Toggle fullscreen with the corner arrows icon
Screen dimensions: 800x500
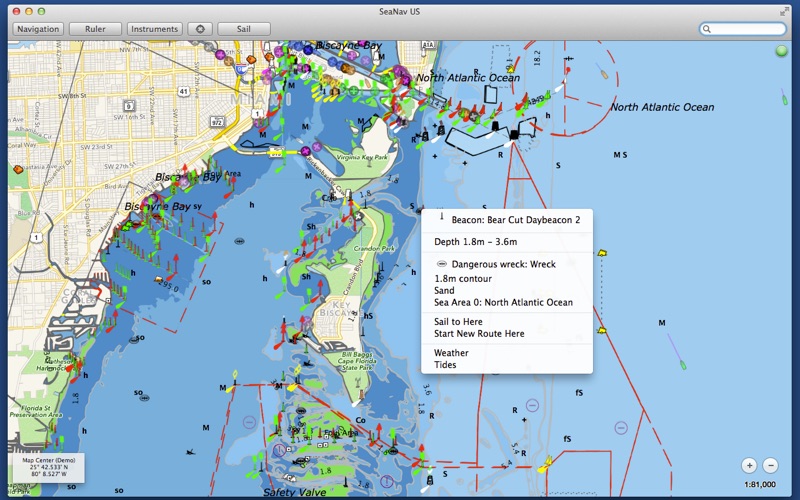784,11
